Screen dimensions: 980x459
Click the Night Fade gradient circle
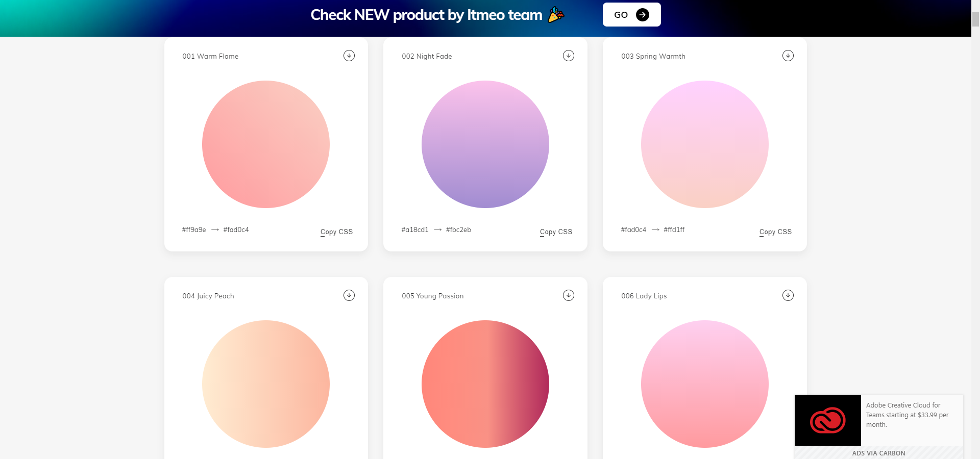click(x=485, y=144)
